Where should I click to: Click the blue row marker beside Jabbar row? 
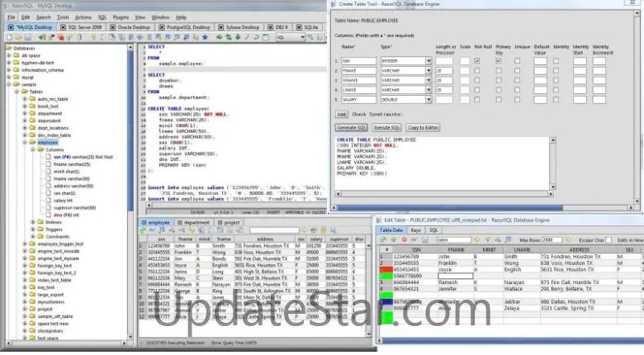[386, 301]
